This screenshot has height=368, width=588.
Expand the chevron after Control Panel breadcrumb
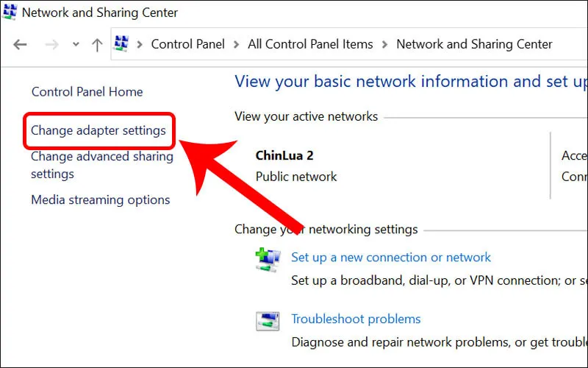[x=237, y=44]
